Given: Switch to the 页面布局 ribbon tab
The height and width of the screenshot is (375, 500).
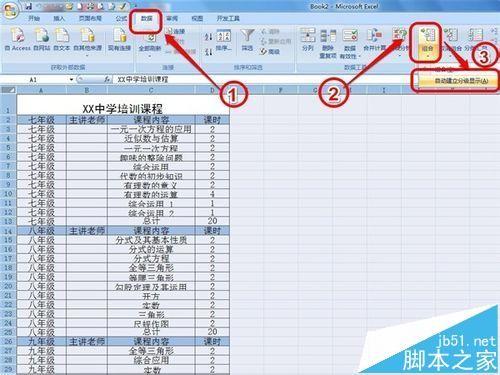Looking at the screenshot, I should pos(90,18).
